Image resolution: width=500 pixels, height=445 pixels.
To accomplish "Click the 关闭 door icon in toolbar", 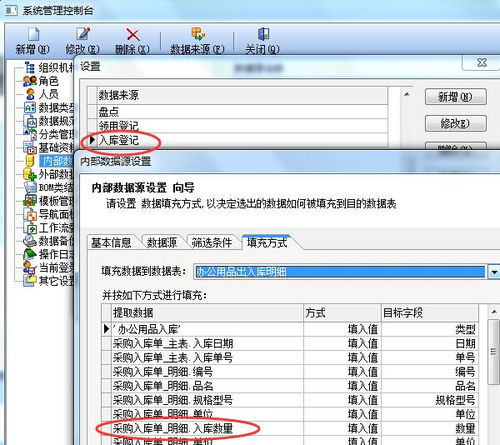I will click(263, 34).
